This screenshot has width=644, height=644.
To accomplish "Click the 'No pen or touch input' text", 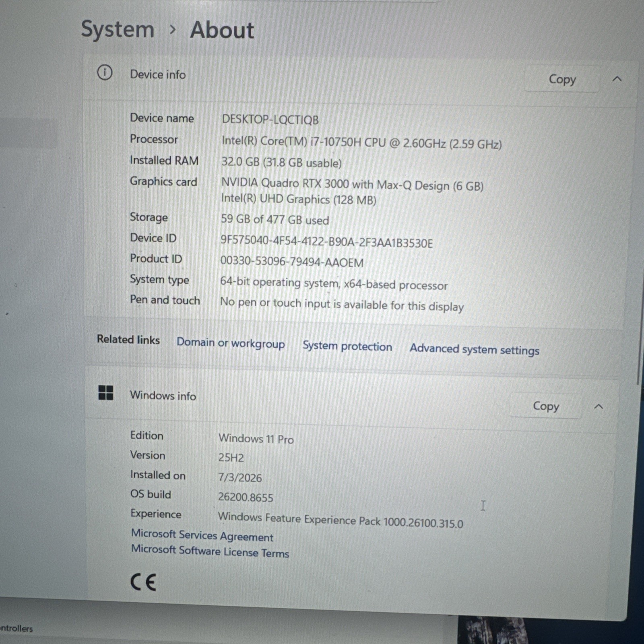I will coord(342,304).
